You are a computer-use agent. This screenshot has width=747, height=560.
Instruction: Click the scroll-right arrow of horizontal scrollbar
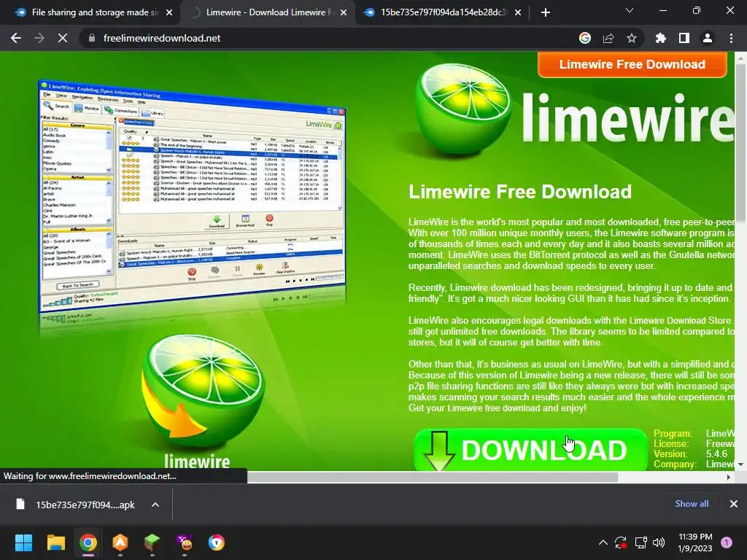pos(729,477)
